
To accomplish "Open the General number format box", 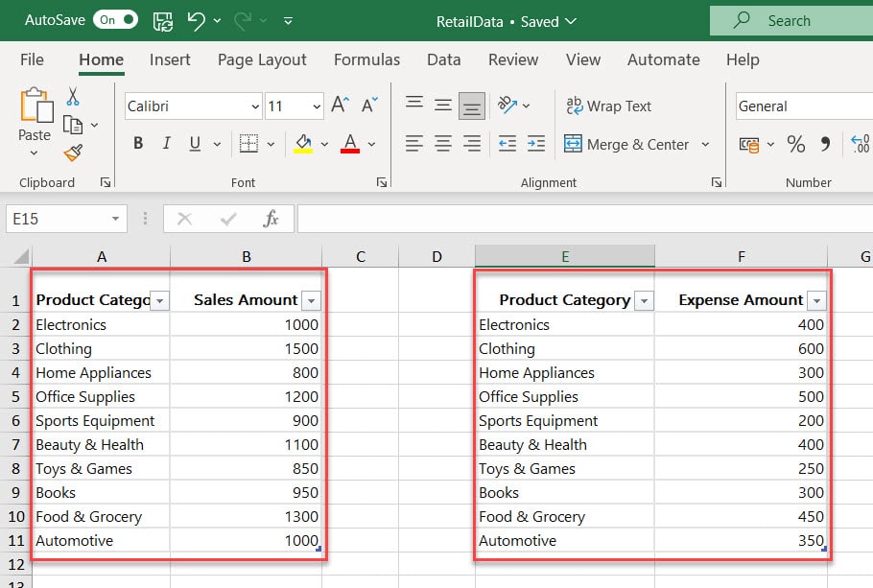I will (804, 106).
